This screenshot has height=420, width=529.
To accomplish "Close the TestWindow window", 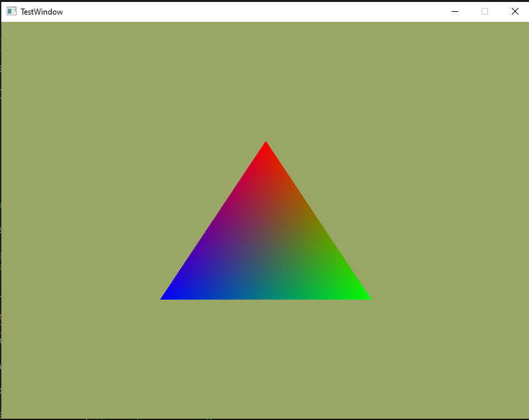I will 514,11.
